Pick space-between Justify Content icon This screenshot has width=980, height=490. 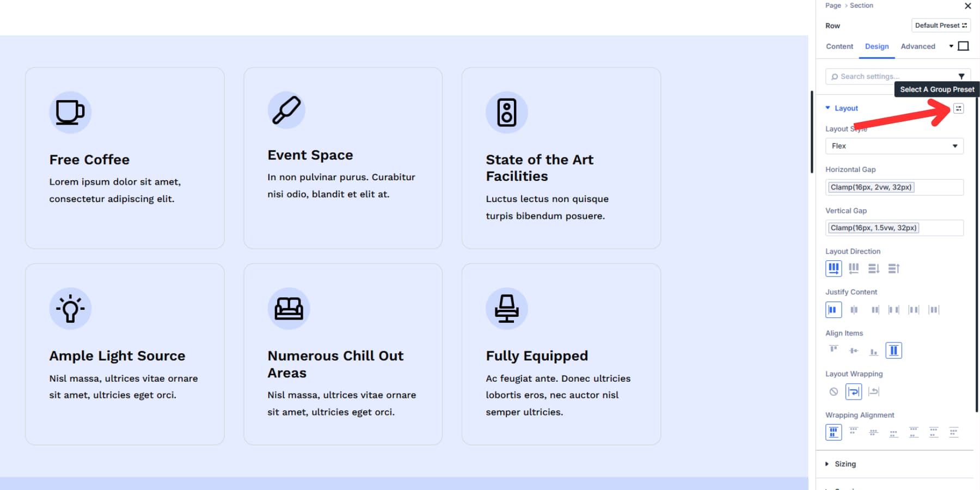tap(894, 310)
